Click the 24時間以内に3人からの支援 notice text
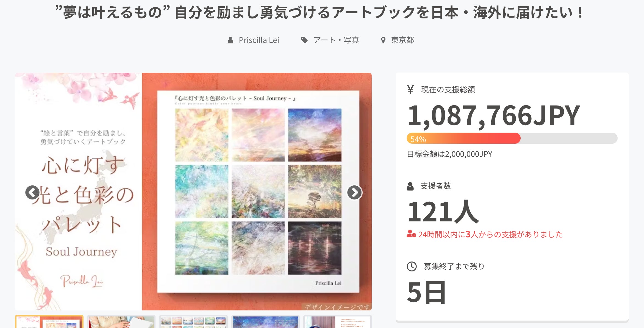This screenshot has width=644, height=328. pyautogui.click(x=490, y=234)
